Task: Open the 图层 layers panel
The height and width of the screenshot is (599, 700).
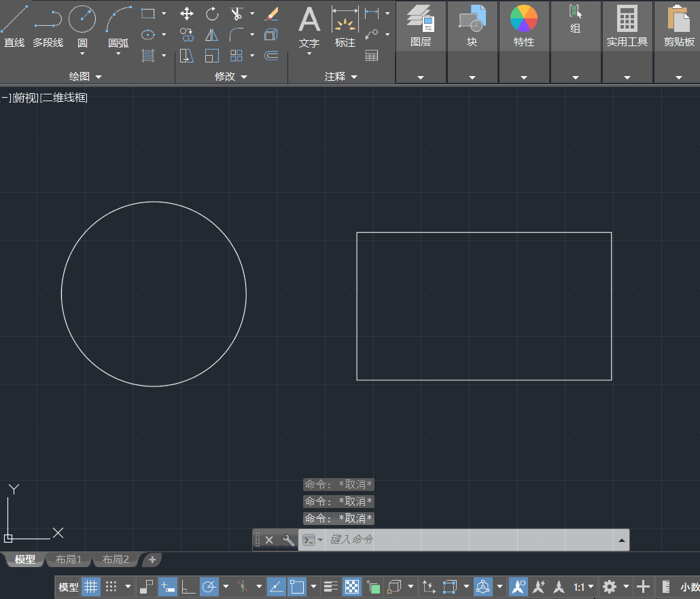Action: point(421,26)
